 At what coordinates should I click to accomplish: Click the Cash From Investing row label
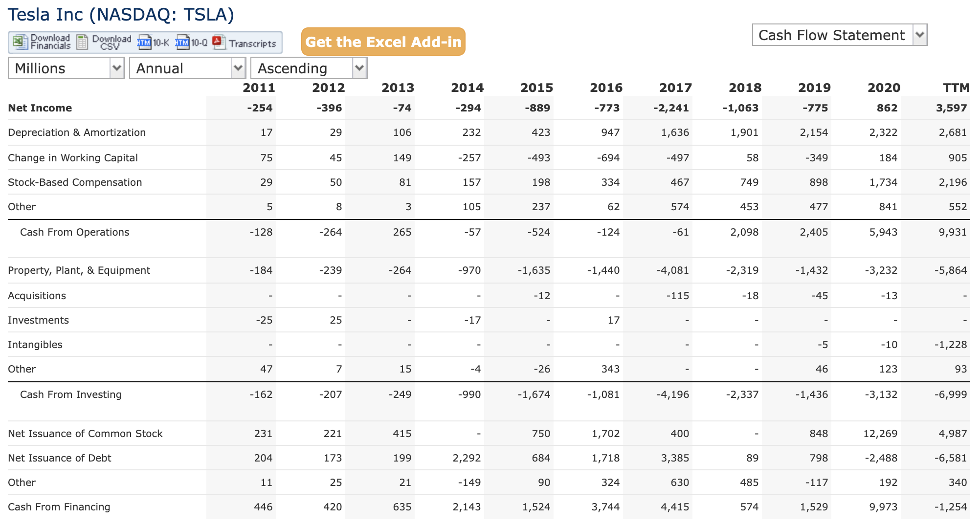(x=70, y=395)
